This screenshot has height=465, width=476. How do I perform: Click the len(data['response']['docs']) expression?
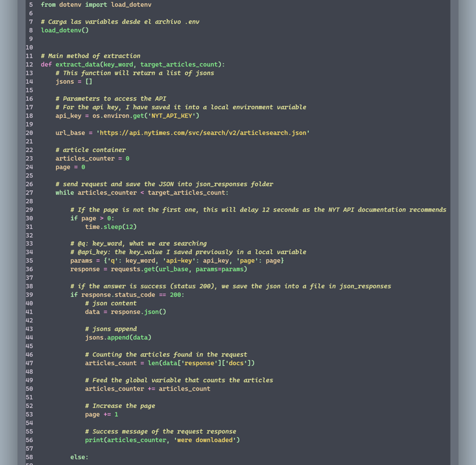(x=201, y=363)
